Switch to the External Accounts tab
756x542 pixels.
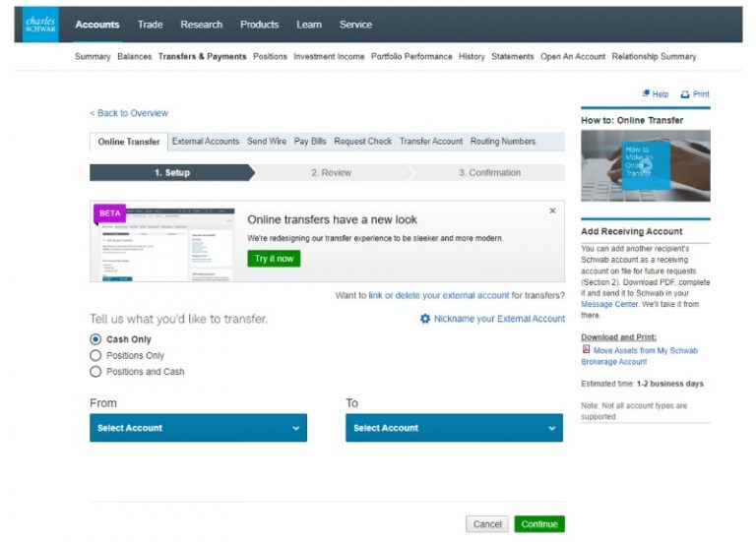206,142
